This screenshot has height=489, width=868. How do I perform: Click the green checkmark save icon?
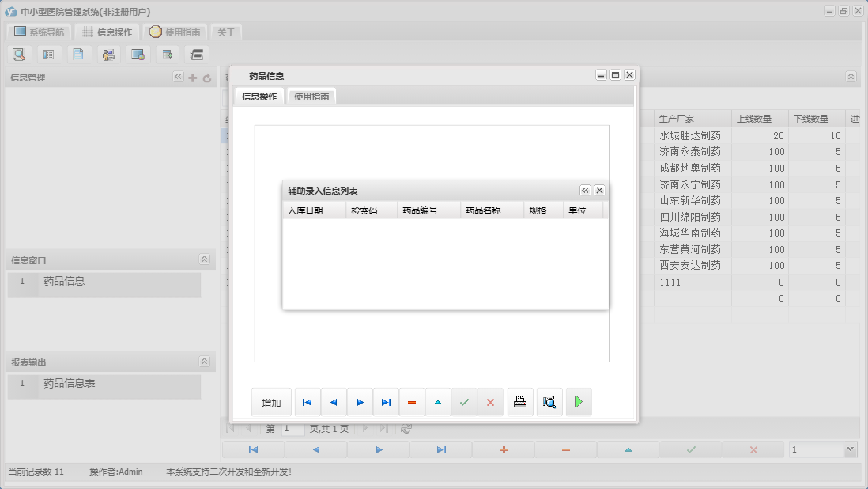464,402
